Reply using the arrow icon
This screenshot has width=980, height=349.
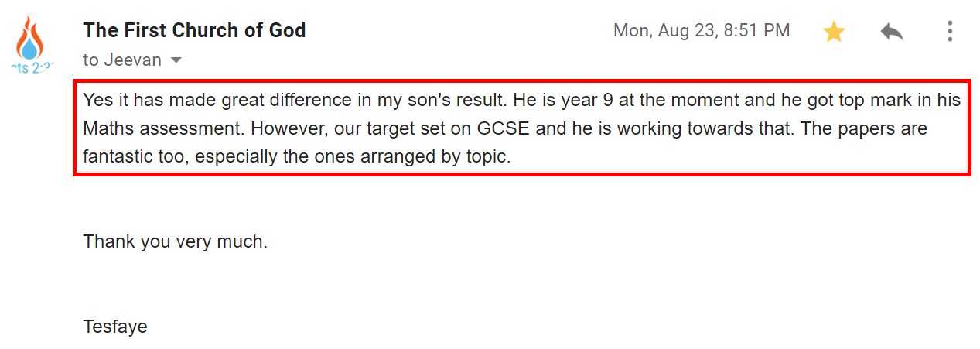pos(891,32)
